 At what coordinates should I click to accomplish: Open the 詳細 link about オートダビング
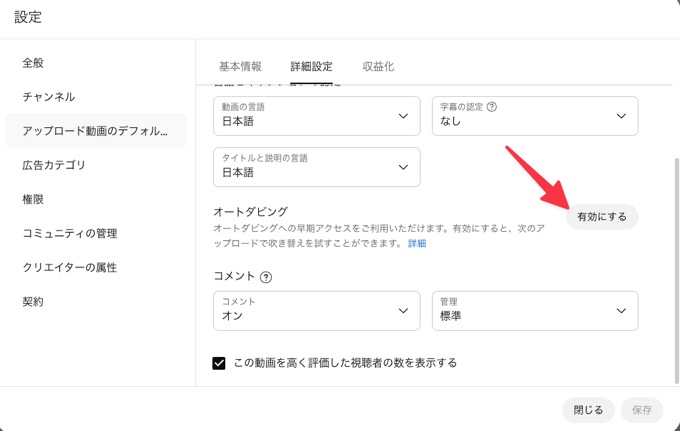(x=417, y=243)
